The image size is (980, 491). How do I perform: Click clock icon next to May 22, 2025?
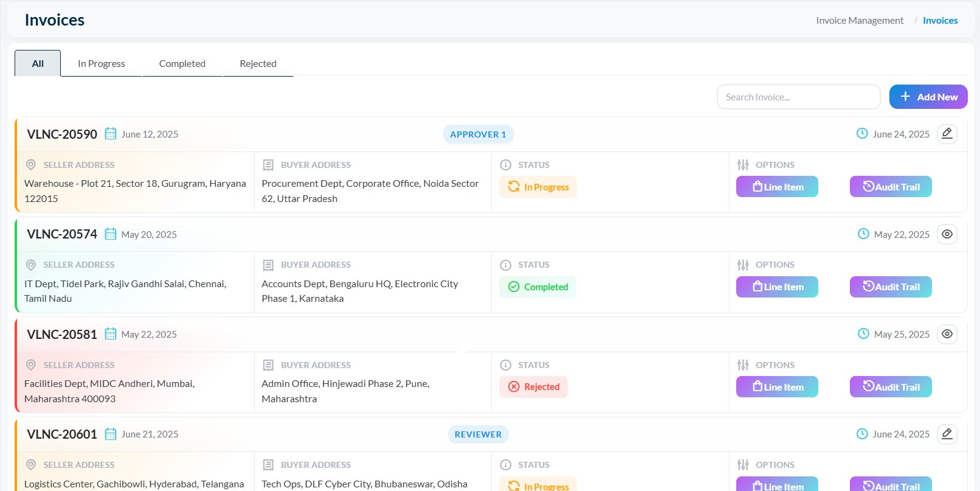[x=863, y=234]
